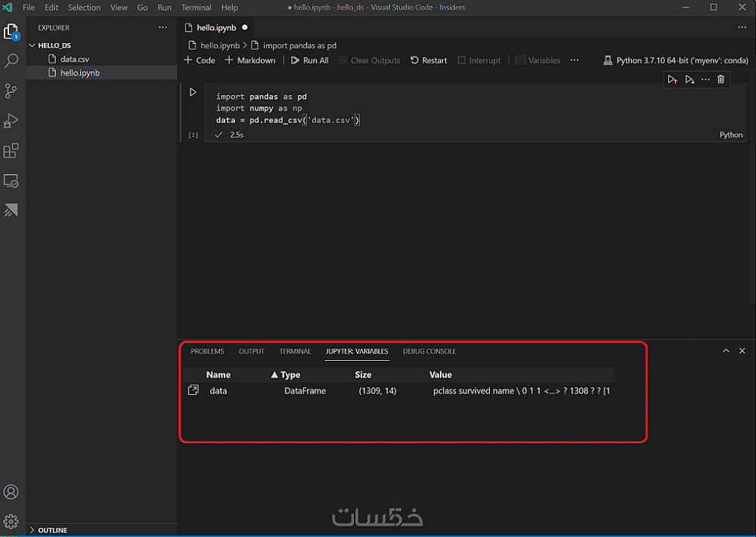Open the Go menu
This screenshot has width=756, height=537.
(142, 8)
